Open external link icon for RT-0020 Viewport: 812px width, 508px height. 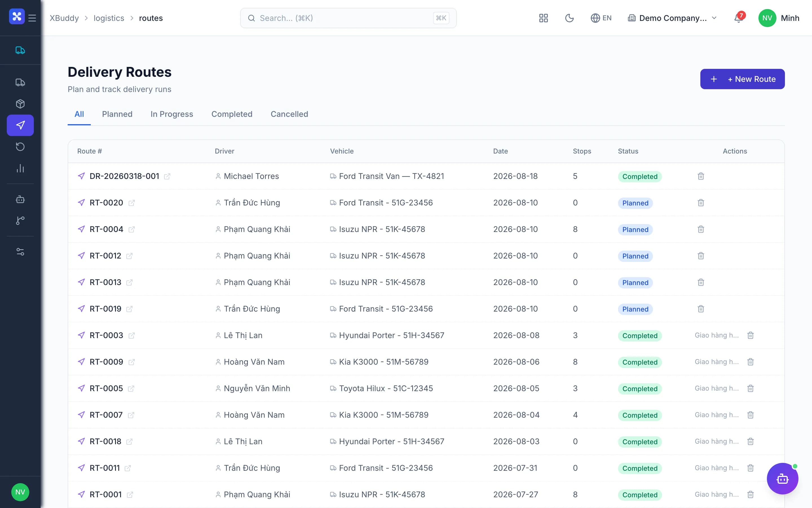[x=132, y=203]
